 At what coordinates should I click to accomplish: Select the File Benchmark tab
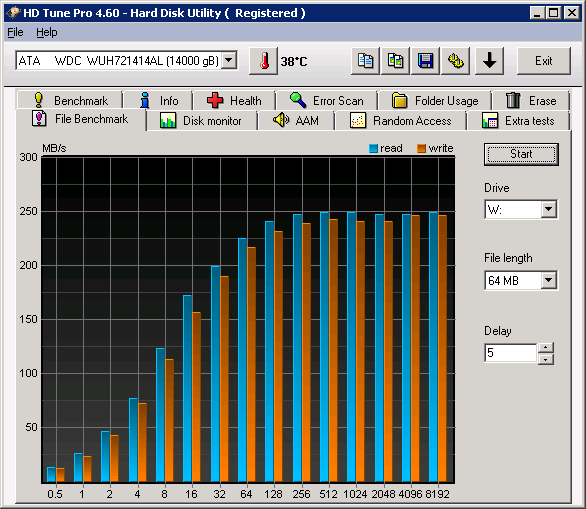(81, 119)
